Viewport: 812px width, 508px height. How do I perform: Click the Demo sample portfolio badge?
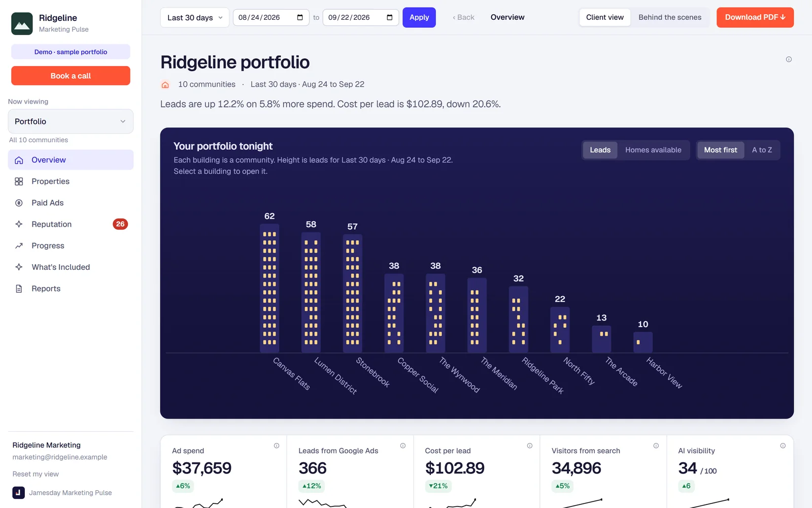pyautogui.click(x=71, y=52)
